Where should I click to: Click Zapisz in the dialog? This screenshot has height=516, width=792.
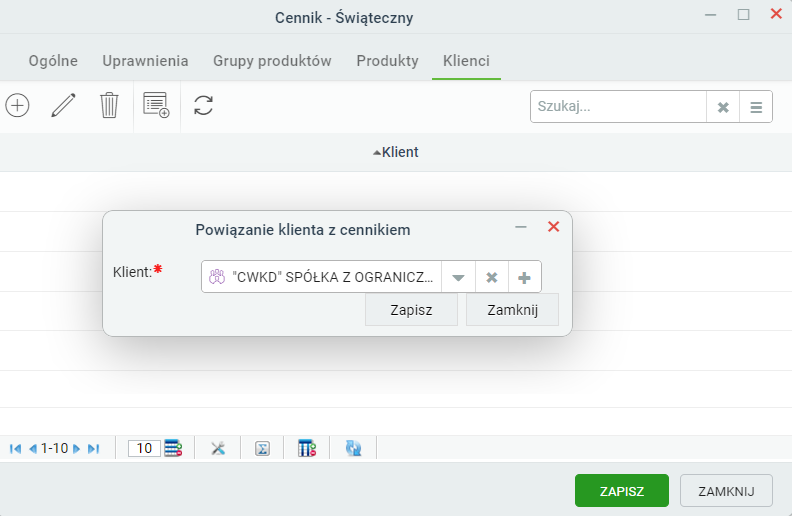pyautogui.click(x=411, y=309)
